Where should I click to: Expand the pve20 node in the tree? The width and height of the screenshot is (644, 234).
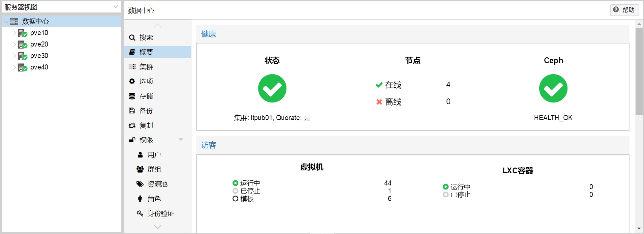[x=14, y=45]
